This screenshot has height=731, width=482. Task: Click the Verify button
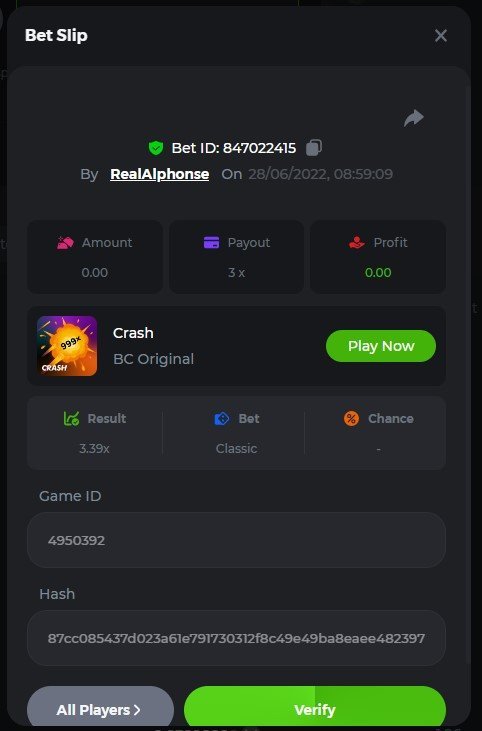click(x=315, y=710)
